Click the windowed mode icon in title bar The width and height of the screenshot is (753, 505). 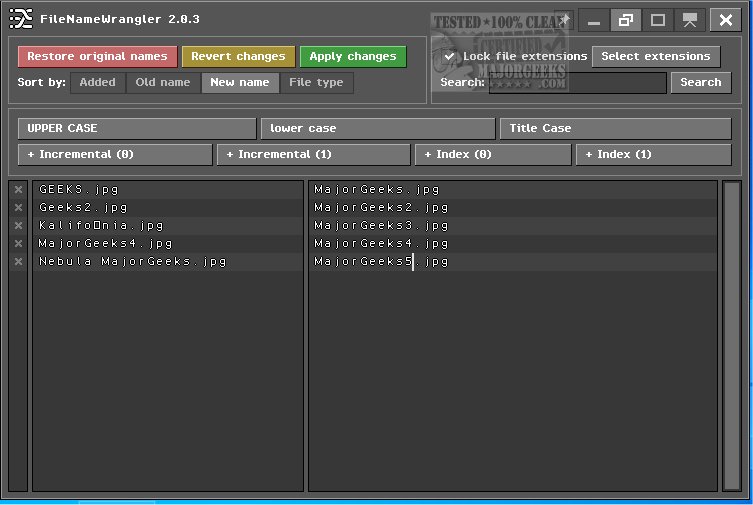click(x=626, y=20)
